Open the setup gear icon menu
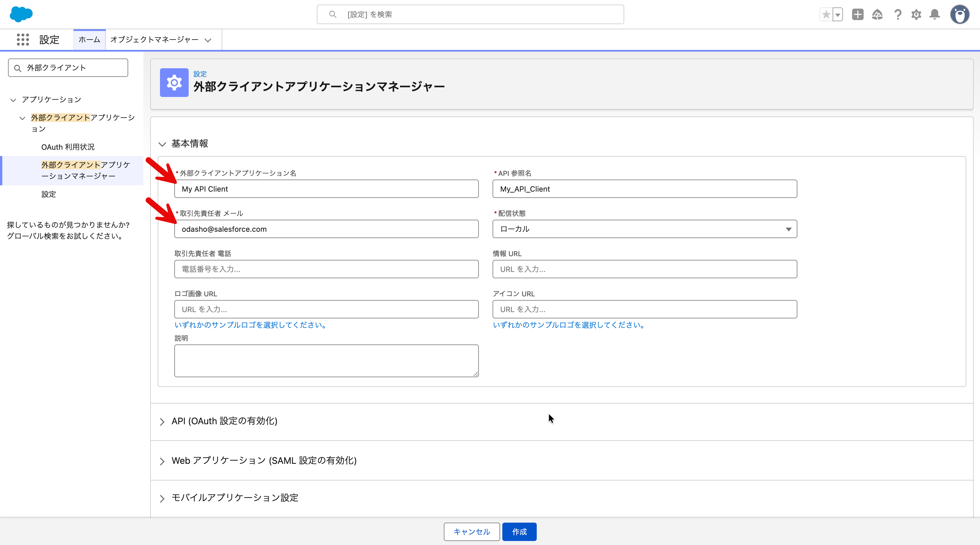Screen dimensions: 980x545 coord(916,15)
